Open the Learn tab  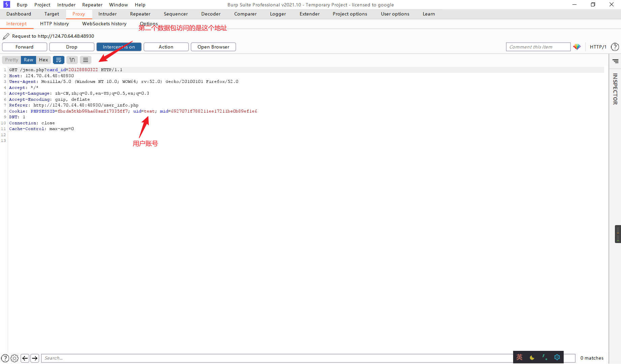click(429, 14)
